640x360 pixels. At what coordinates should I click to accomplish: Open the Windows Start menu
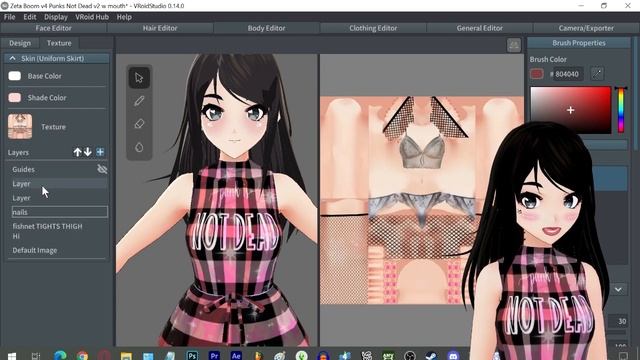coord(12,356)
